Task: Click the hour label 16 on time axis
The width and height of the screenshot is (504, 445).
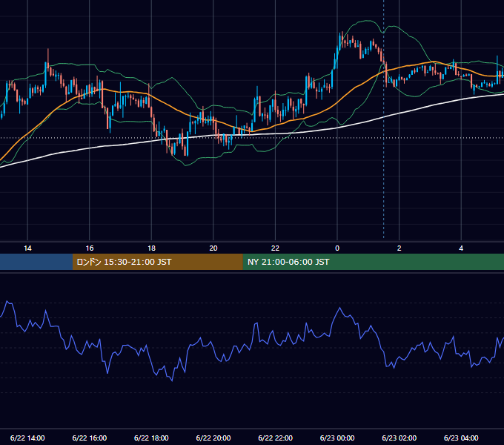Action: (x=90, y=248)
